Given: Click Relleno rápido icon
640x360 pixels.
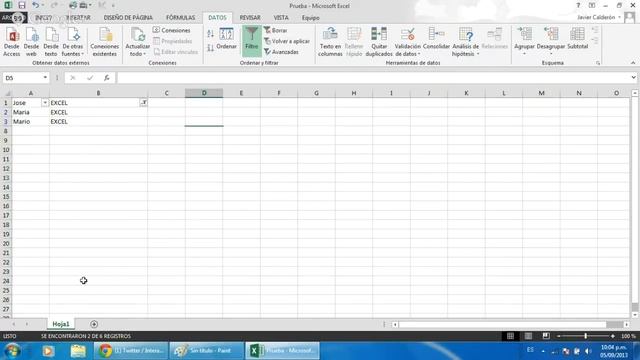Looking at the screenshot, I should tap(354, 42).
